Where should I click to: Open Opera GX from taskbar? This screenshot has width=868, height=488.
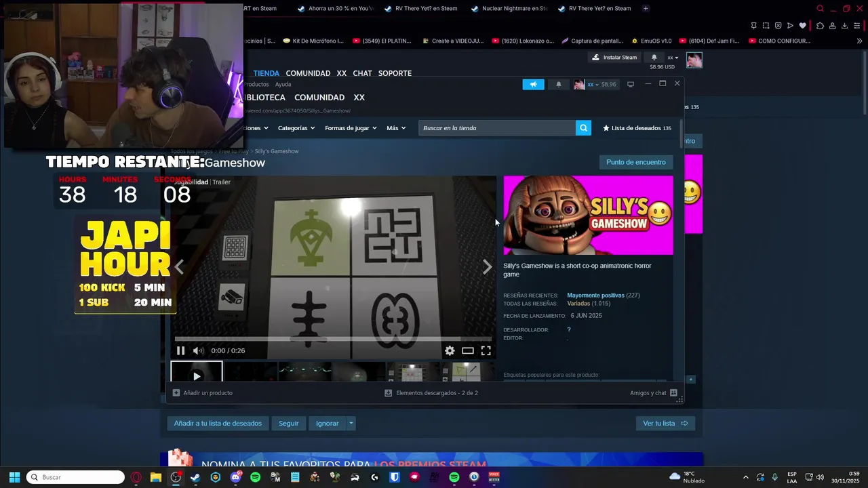pyautogui.click(x=136, y=477)
